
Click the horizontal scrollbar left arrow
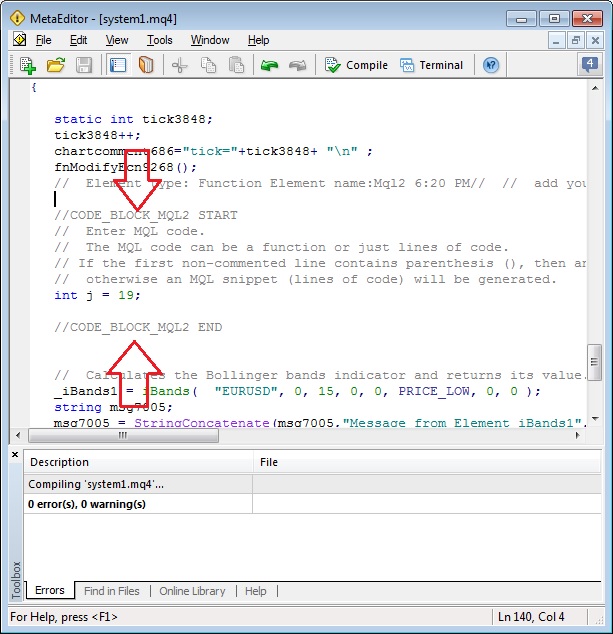click(18, 435)
